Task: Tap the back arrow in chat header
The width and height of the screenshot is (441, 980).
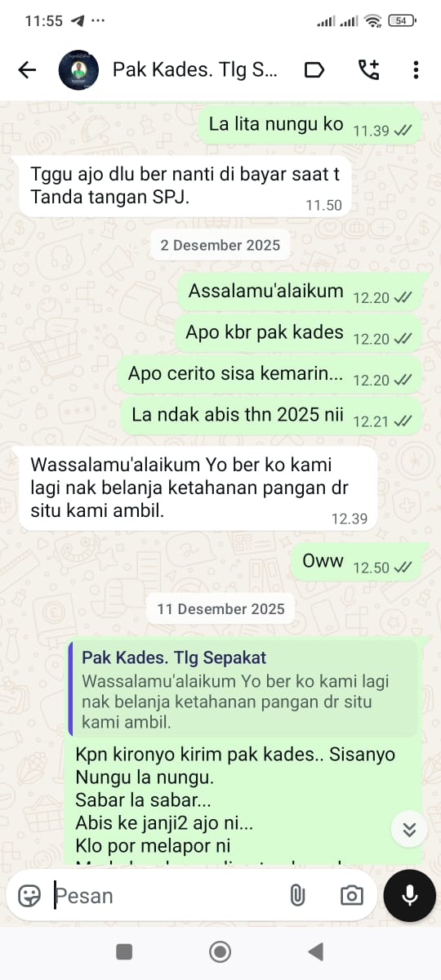Action: pos(27,70)
